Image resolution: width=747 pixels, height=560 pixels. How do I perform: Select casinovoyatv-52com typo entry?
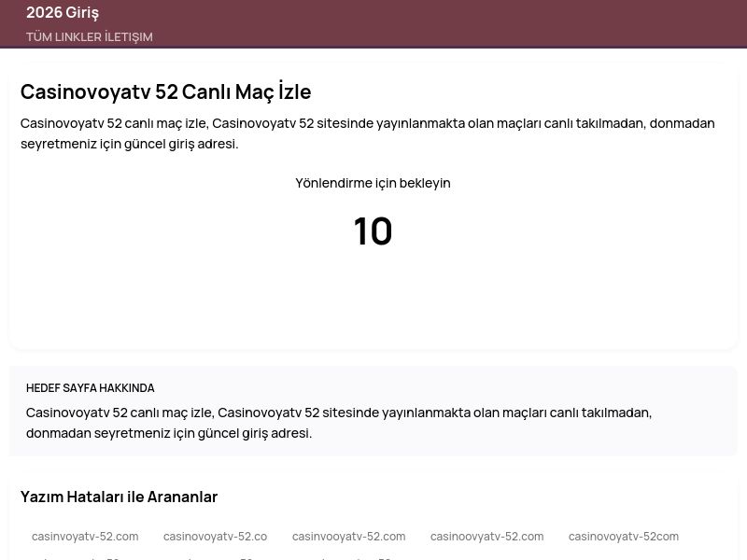coord(624,536)
